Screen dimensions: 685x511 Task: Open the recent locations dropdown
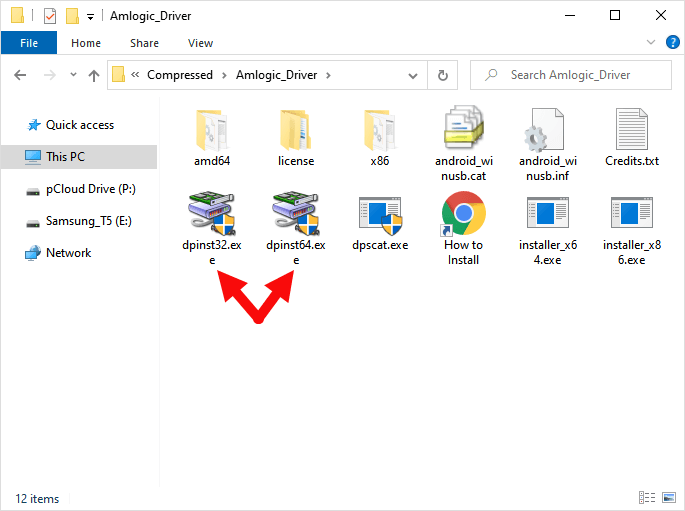(x=73, y=75)
